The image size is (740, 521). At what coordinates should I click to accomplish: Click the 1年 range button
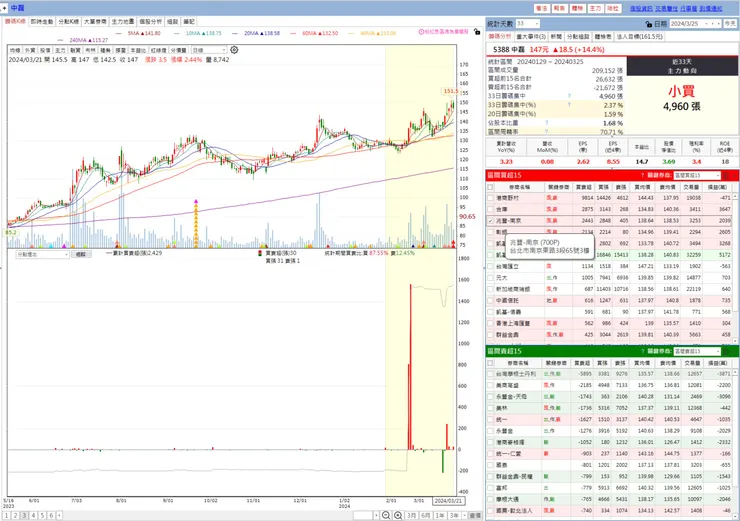click(440, 516)
